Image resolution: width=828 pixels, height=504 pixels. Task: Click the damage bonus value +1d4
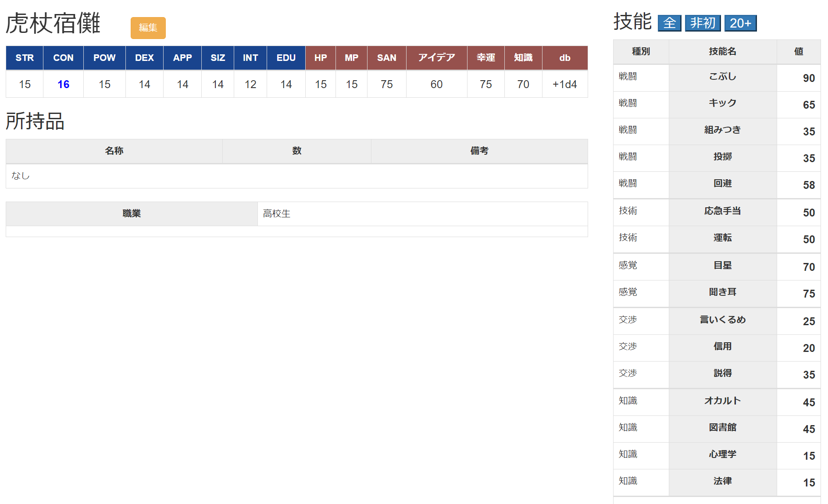coord(565,84)
